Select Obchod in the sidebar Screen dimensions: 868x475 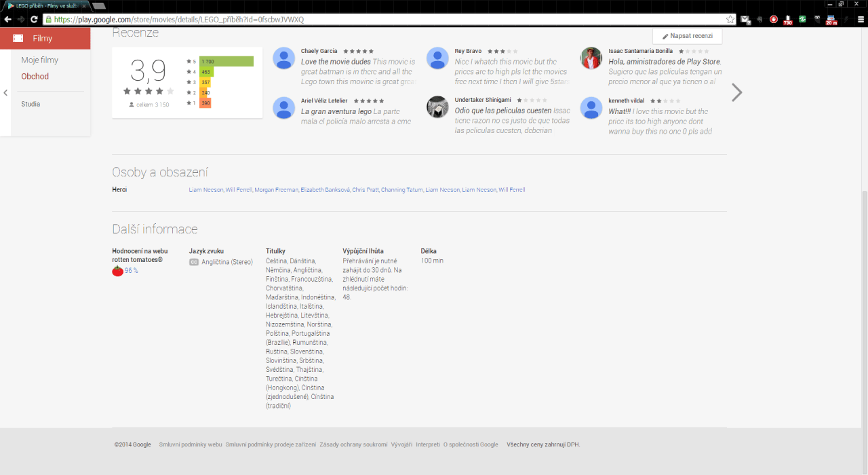pos(35,77)
